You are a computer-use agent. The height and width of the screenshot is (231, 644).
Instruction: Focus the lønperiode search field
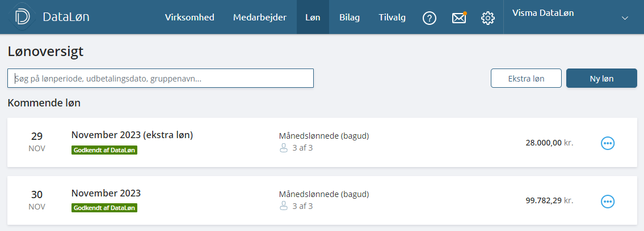pos(161,78)
